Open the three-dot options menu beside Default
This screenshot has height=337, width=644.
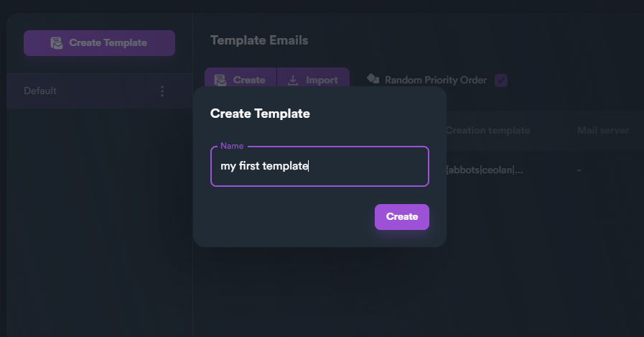162,91
